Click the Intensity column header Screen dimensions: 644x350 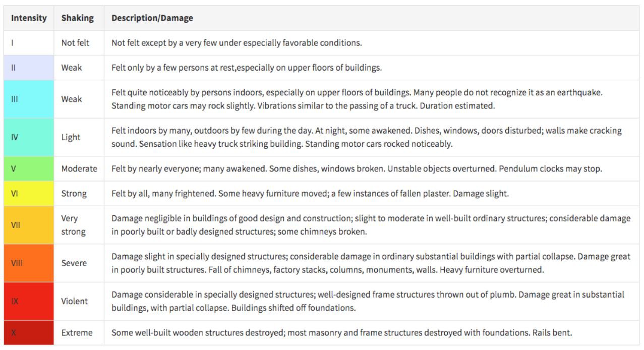(x=29, y=18)
